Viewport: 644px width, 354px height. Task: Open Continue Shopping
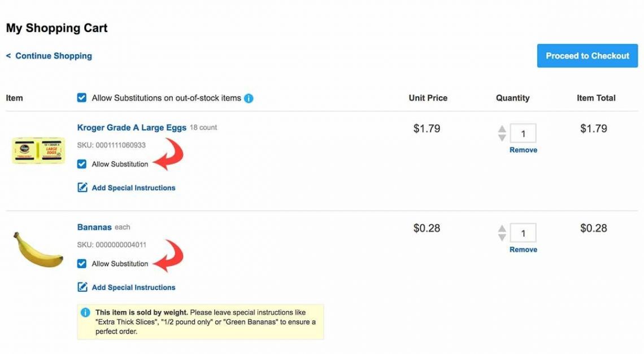[50, 55]
